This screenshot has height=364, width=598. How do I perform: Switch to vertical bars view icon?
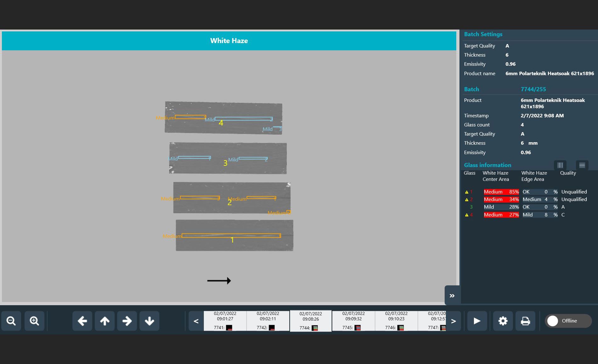click(x=560, y=165)
